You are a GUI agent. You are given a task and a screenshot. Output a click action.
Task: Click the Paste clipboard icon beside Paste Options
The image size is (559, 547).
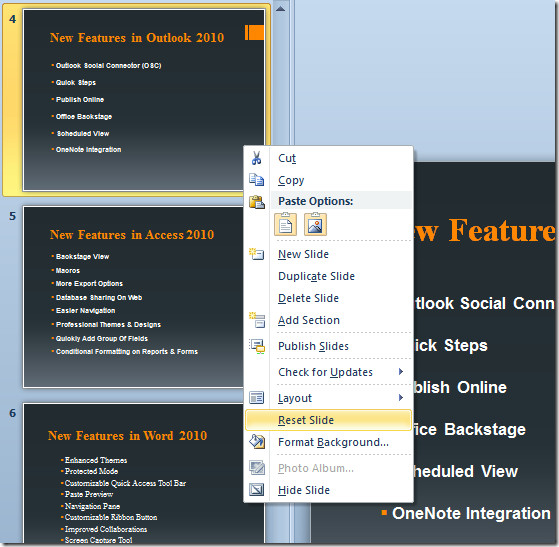click(x=257, y=202)
